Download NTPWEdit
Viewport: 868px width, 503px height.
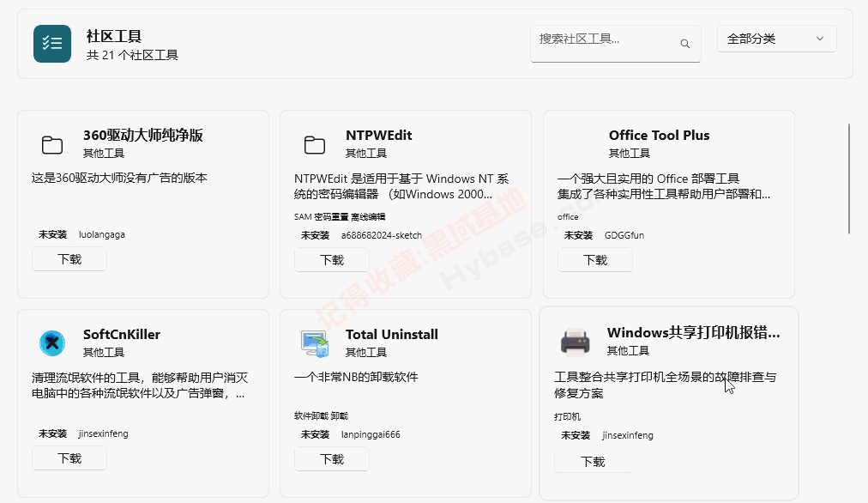[x=332, y=260]
